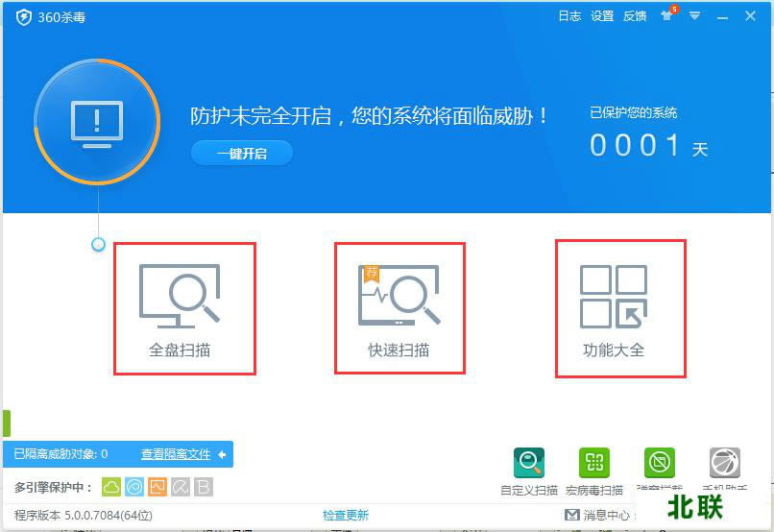Screen dimensions: 774x532
Task: Click the 一键开启 enable protection button
Action: (x=242, y=154)
